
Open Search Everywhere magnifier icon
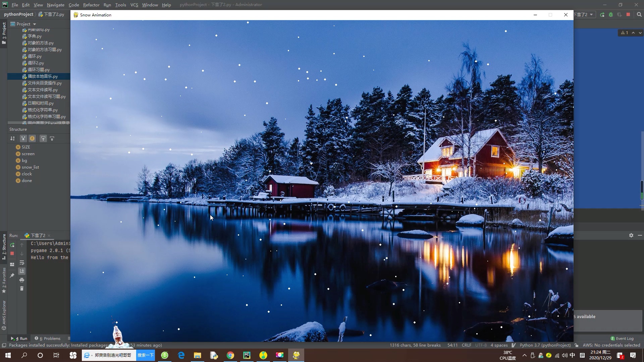(x=639, y=15)
